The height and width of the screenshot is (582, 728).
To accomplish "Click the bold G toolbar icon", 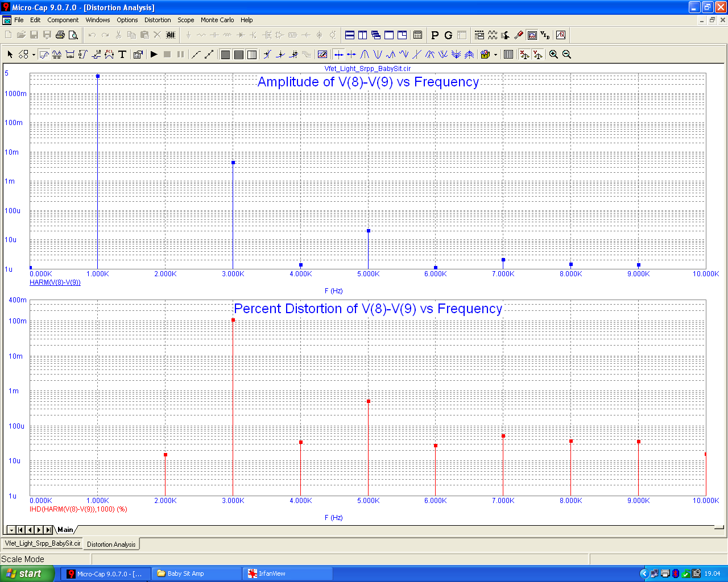I will click(x=448, y=35).
